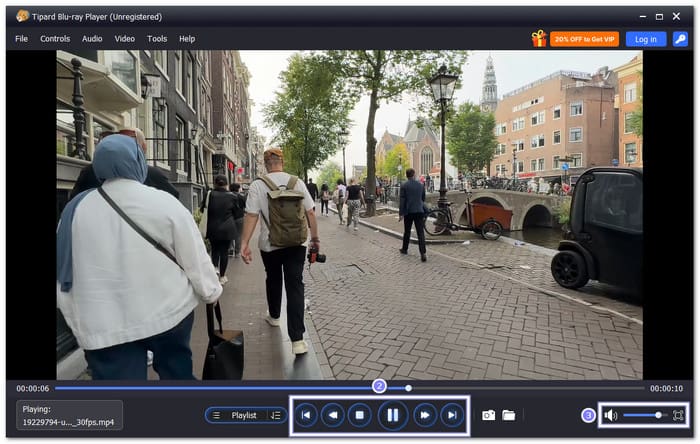Close the Tipard Blu-ray Player window
Image resolution: width=700 pixels, height=444 pixels.
point(676,17)
